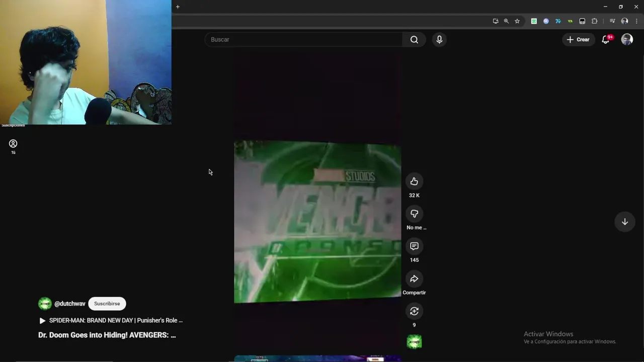This screenshot has width=644, height=362.
Task: Subscribe to @dutchwav with Suscribirse
Action: pyautogui.click(x=107, y=304)
